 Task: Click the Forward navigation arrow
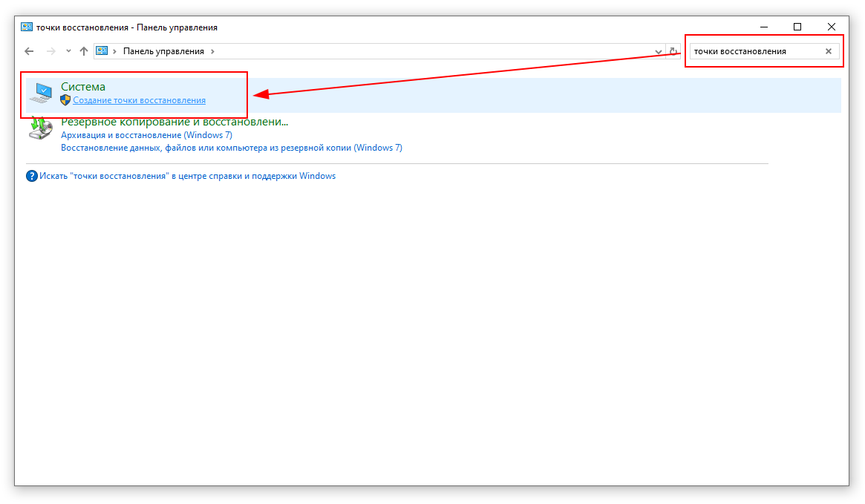[x=50, y=51]
